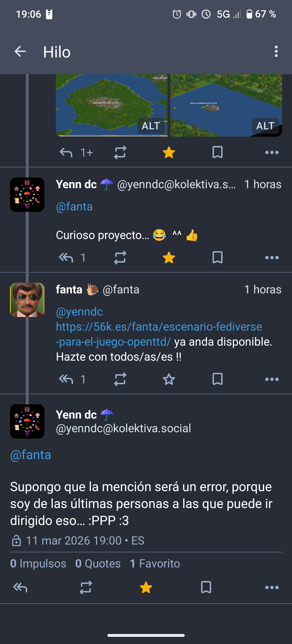Reply-all to the focused Yenn dc post
Image resolution: width=292 pixels, height=644 pixels.
20,587
